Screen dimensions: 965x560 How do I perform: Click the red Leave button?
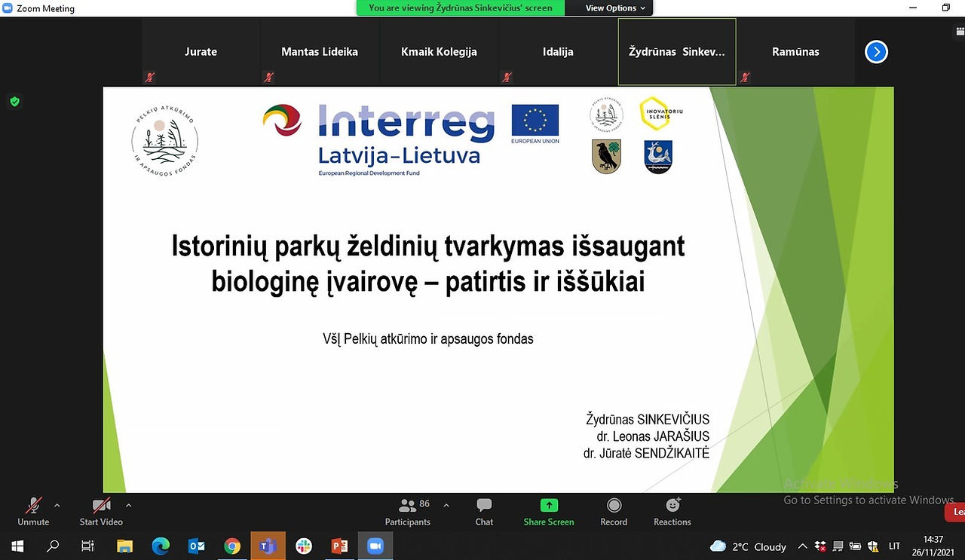coord(955,512)
